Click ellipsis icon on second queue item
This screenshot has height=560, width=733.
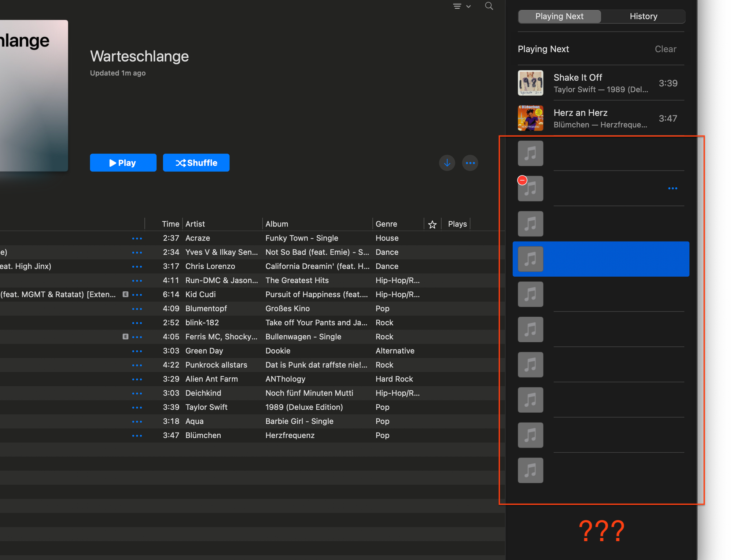tap(672, 188)
